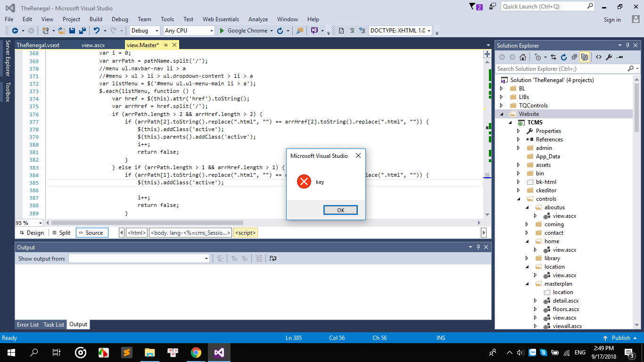Click Collapse All in Solution Explorer
The height and width of the screenshot is (362, 644).
click(574, 57)
